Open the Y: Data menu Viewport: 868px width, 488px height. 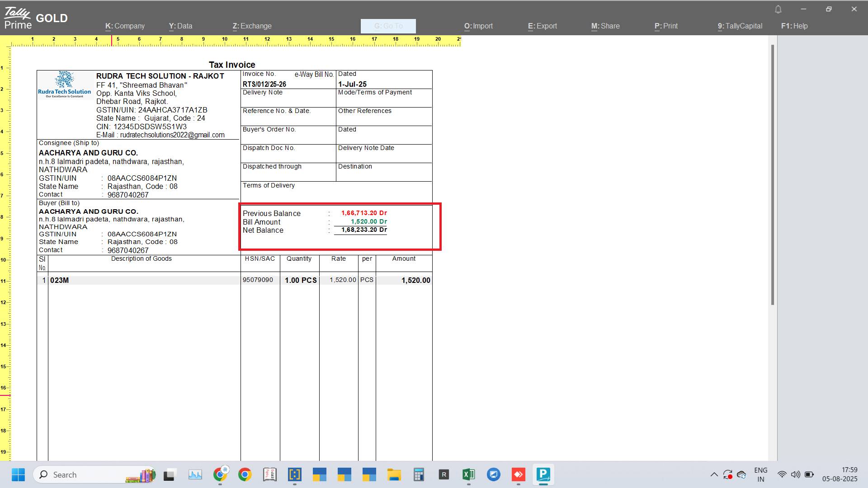pyautogui.click(x=180, y=26)
